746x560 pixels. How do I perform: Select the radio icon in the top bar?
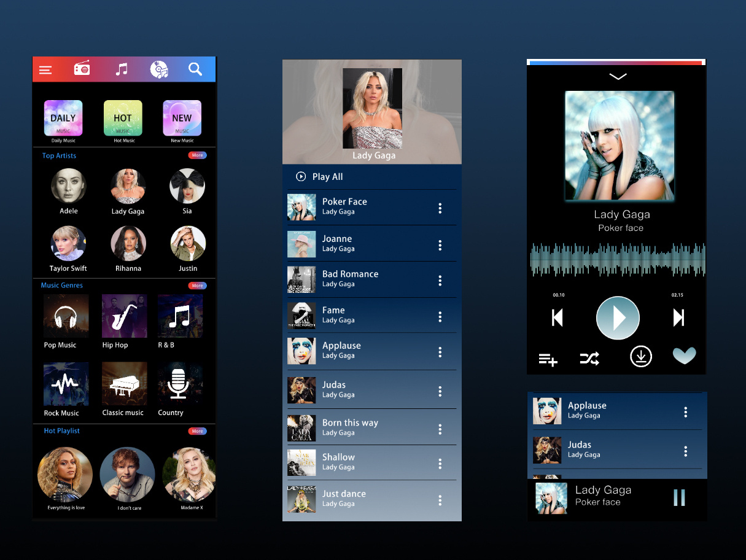coord(82,69)
